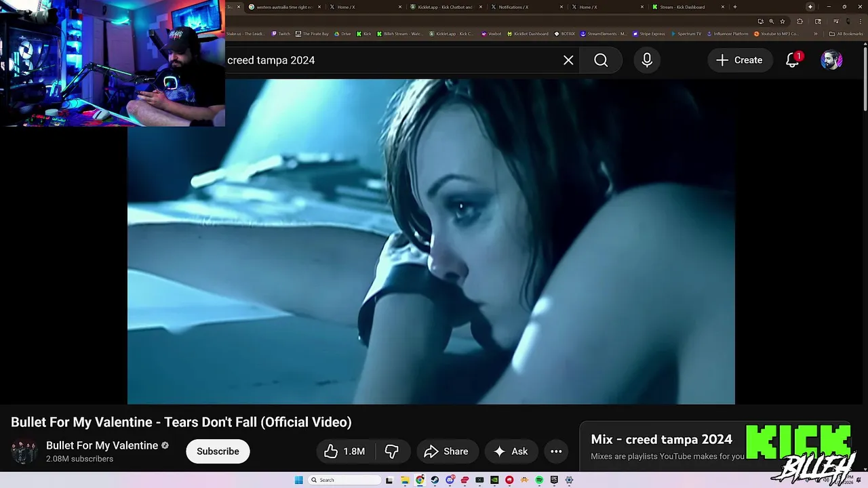868x488 pixels.
Task: Open Epic Games launcher in taskbar
Action: click(554, 480)
